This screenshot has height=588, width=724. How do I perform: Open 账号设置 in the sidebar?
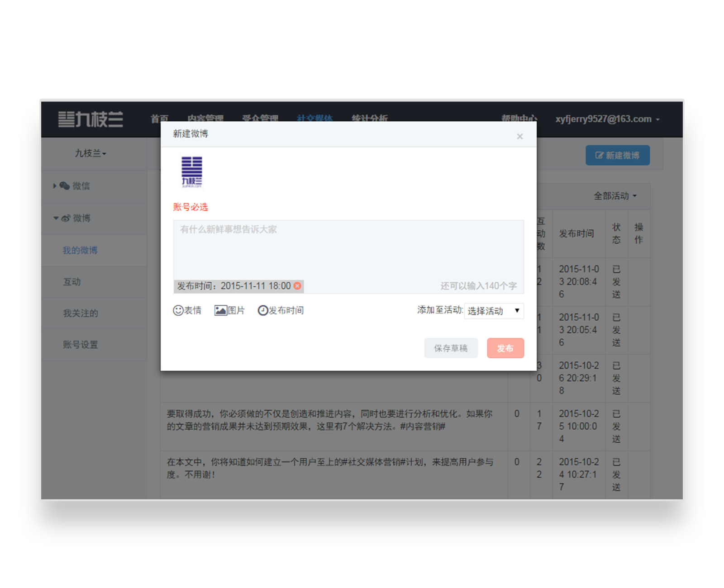(81, 345)
